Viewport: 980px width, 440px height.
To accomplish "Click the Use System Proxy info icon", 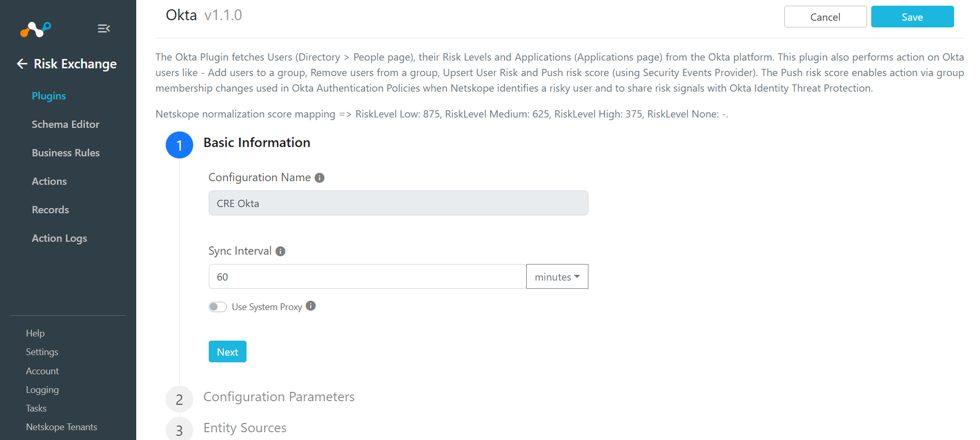I will (311, 306).
